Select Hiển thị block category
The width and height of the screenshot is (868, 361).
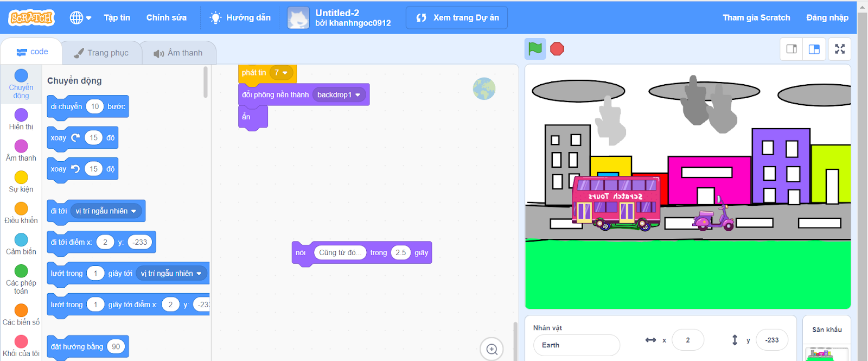pos(21,119)
